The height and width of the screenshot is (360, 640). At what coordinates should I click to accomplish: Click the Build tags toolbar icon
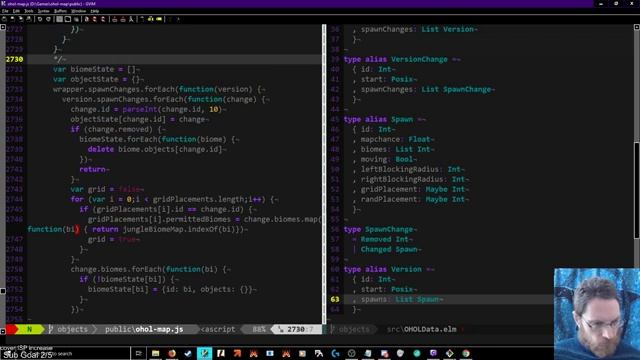[x=150, y=19]
